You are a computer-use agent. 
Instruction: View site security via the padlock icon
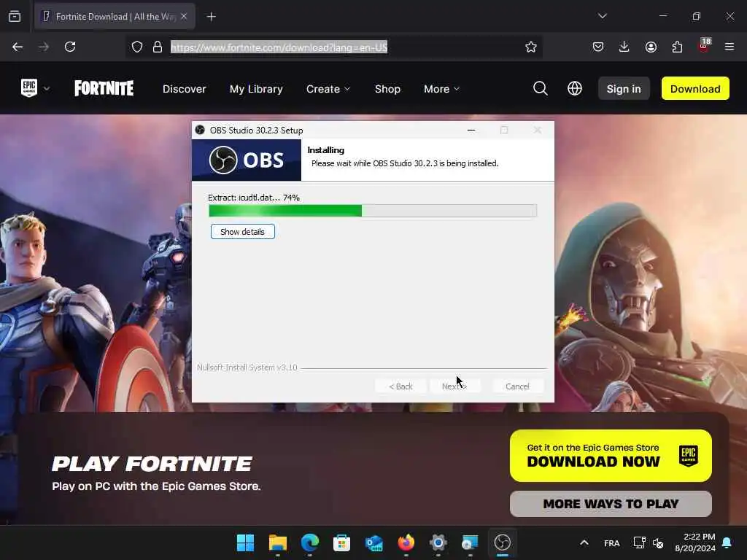[158, 47]
